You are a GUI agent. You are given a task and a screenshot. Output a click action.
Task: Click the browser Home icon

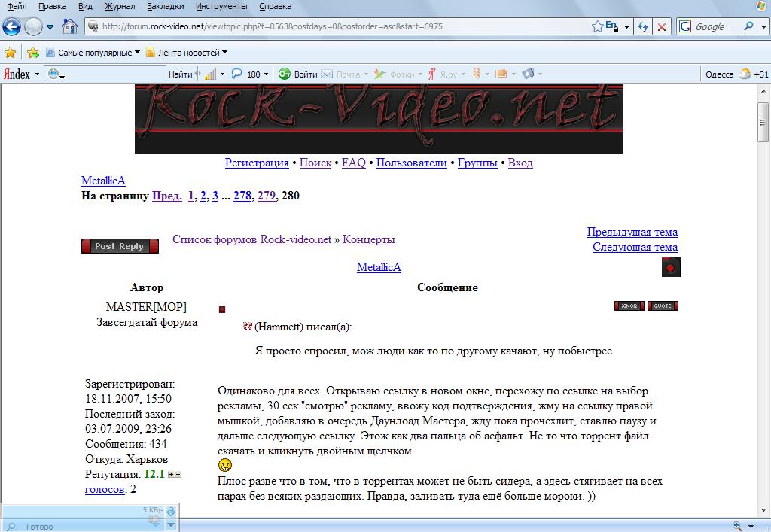(70, 27)
